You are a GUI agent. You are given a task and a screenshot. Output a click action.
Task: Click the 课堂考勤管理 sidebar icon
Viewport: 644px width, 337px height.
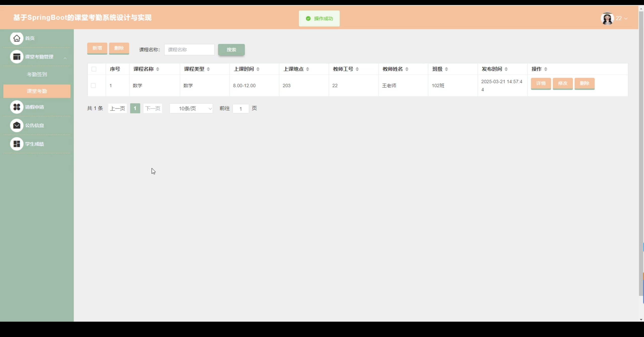point(17,57)
